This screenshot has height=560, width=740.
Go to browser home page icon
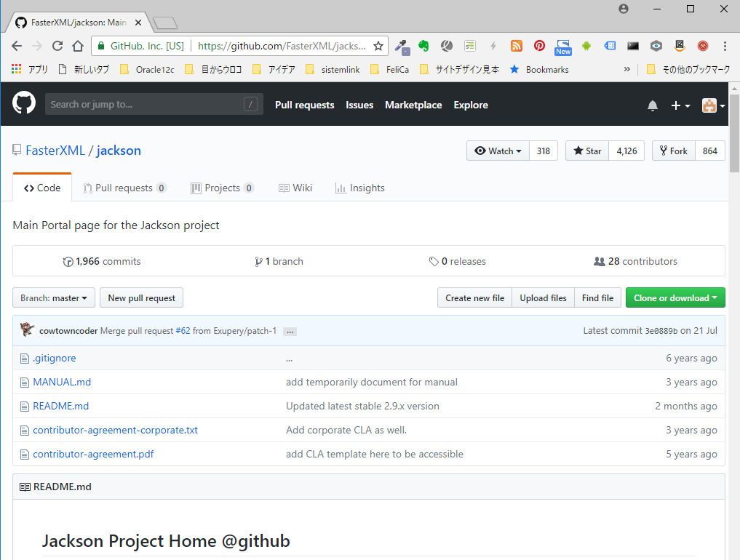pyautogui.click(x=78, y=46)
